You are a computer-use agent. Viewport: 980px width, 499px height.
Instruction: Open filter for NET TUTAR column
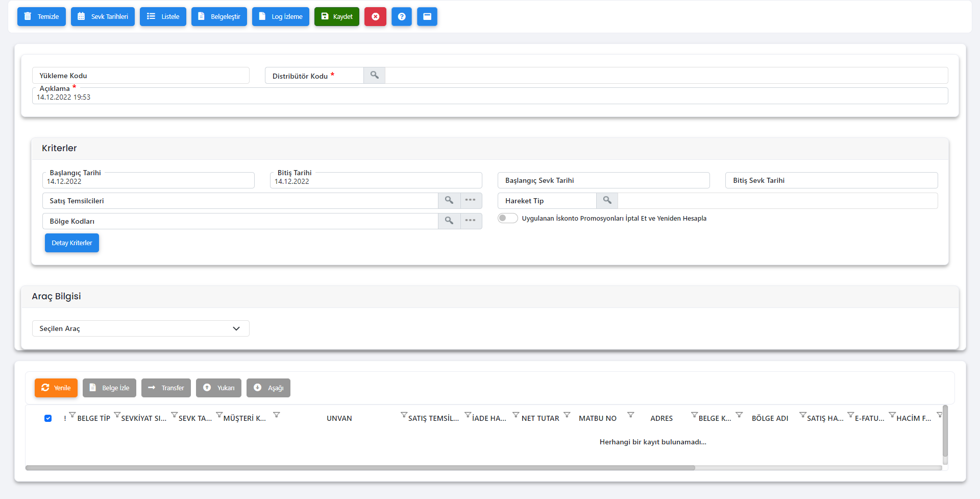[x=567, y=415]
